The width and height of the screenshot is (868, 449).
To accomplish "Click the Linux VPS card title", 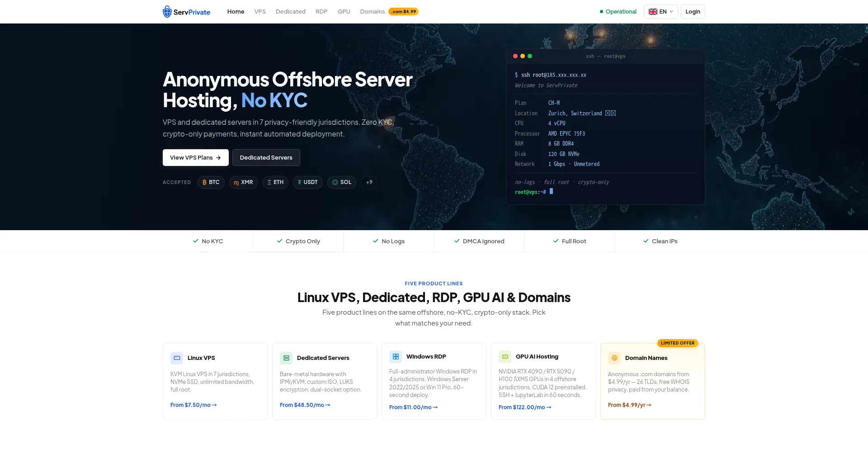I will tap(201, 358).
